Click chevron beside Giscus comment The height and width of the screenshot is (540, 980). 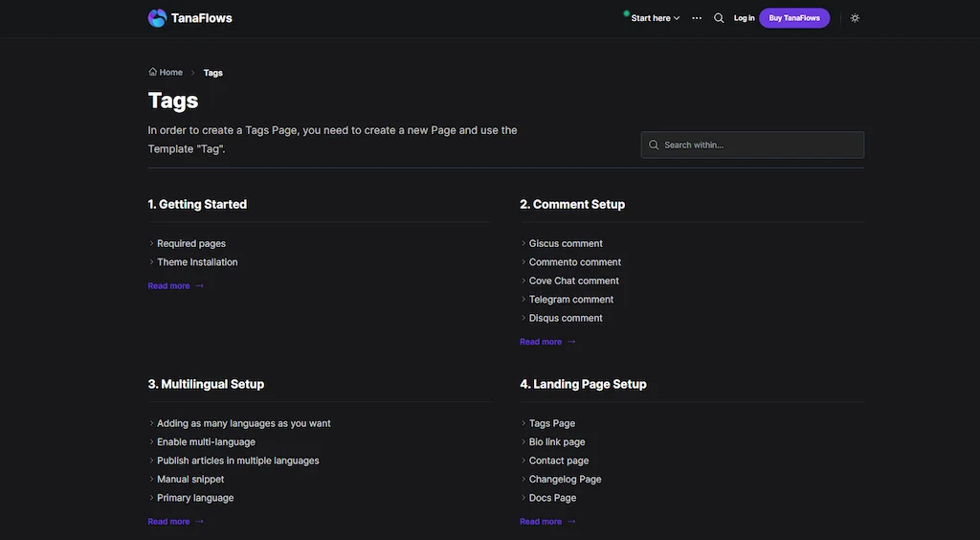click(523, 243)
